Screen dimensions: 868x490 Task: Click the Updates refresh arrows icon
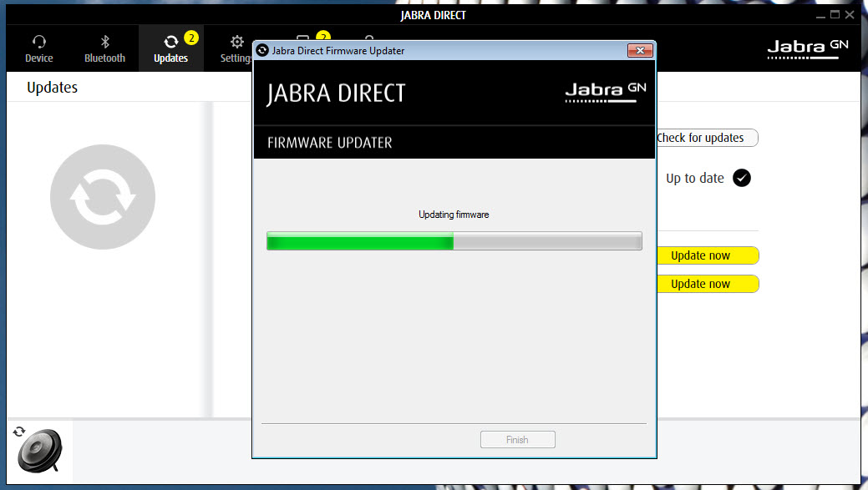[x=171, y=42]
